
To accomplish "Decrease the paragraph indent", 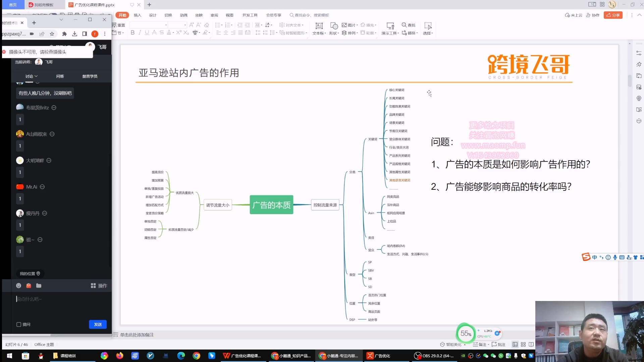I will coord(240,25).
